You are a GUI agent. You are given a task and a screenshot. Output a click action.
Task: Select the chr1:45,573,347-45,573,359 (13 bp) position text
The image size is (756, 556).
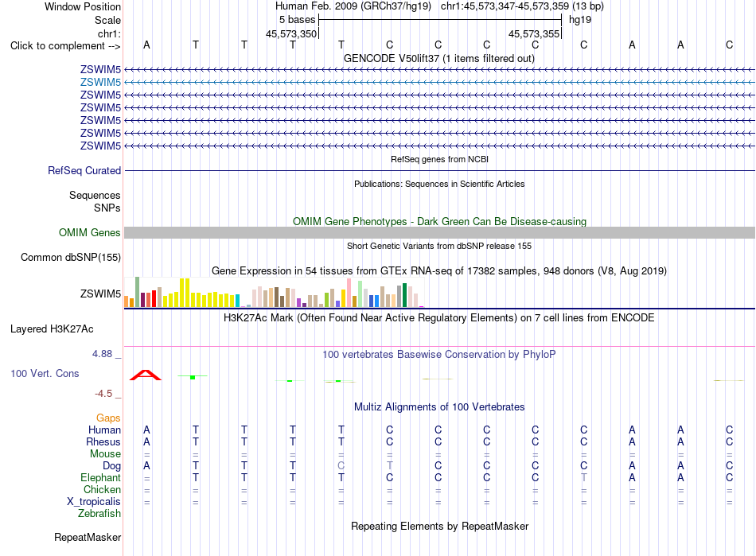click(x=522, y=6)
